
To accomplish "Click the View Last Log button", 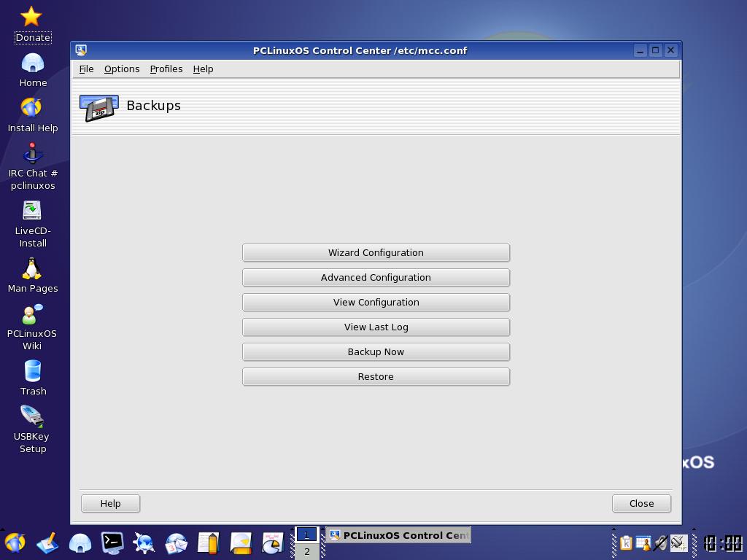I will (376, 327).
